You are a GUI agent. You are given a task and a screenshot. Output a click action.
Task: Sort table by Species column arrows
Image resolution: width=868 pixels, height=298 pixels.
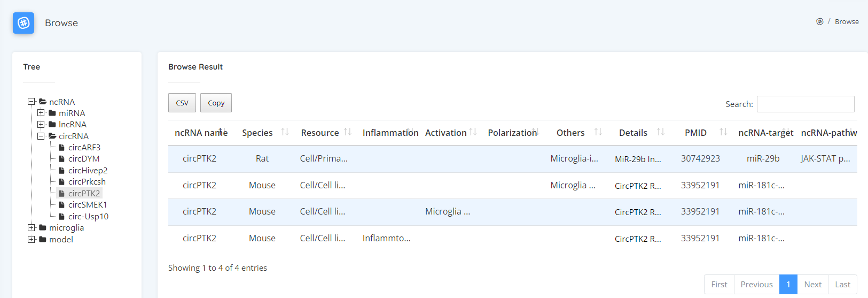(285, 132)
